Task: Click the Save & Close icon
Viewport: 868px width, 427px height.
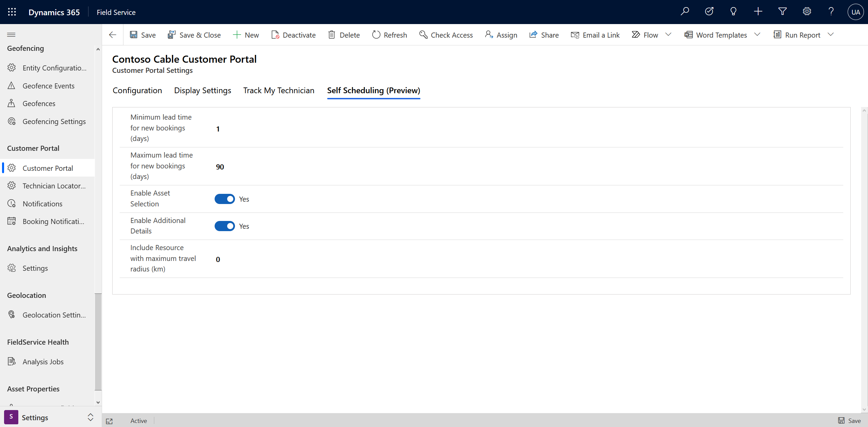Action: (x=172, y=35)
